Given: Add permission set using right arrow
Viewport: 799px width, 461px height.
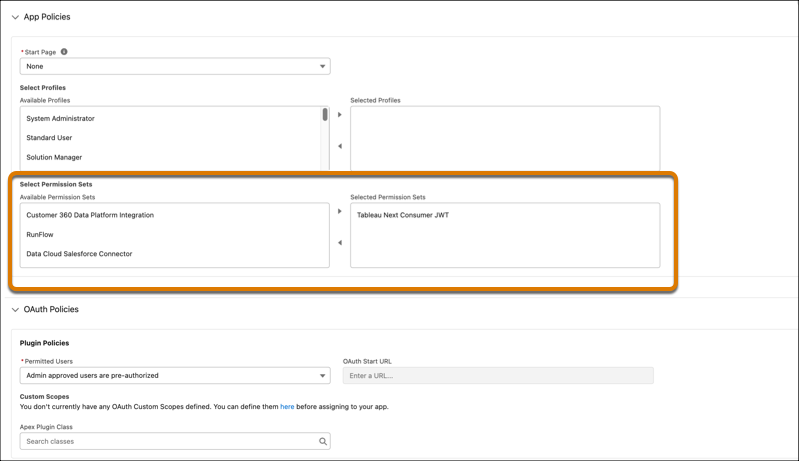Looking at the screenshot, I should (x=340, y=211).
